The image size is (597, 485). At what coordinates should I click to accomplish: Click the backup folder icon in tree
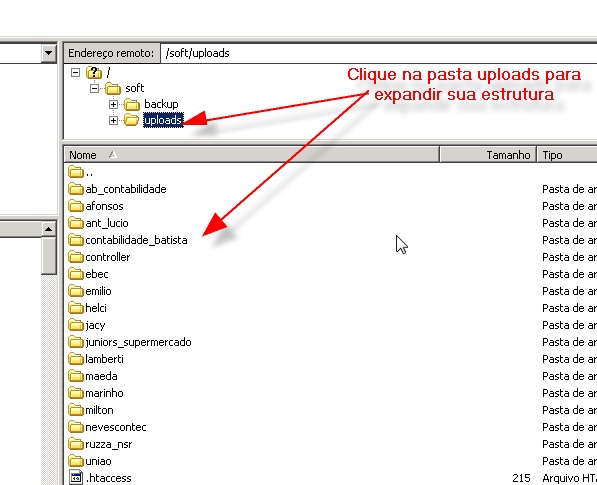[132, 104]
